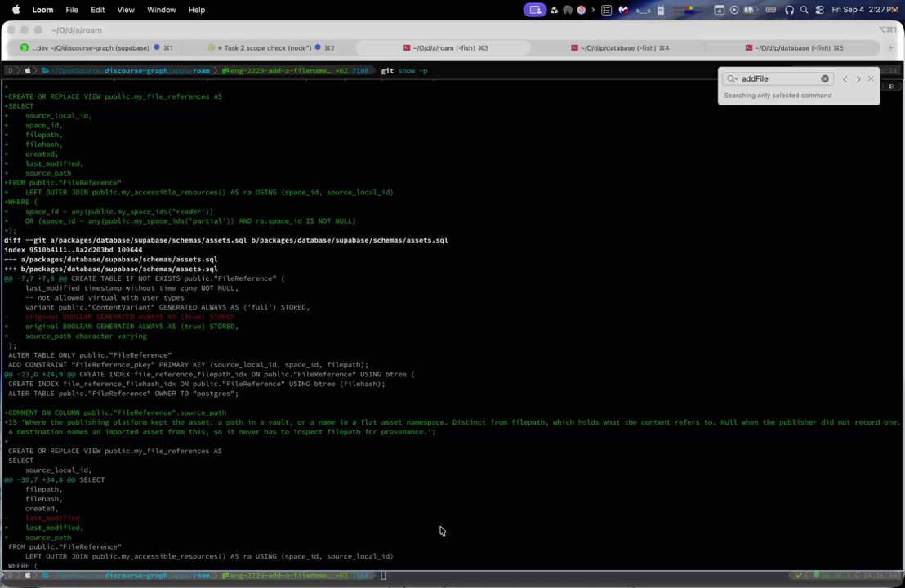
Task: Select the ~/O/d/p/database tab ⌘5
Action: point(794,48)
